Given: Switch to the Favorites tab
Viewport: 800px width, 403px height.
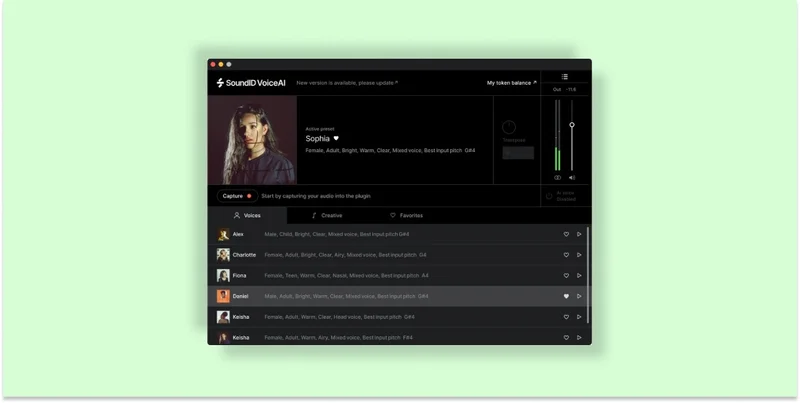Looking at the screenshot, I should [x=406, y=215].
